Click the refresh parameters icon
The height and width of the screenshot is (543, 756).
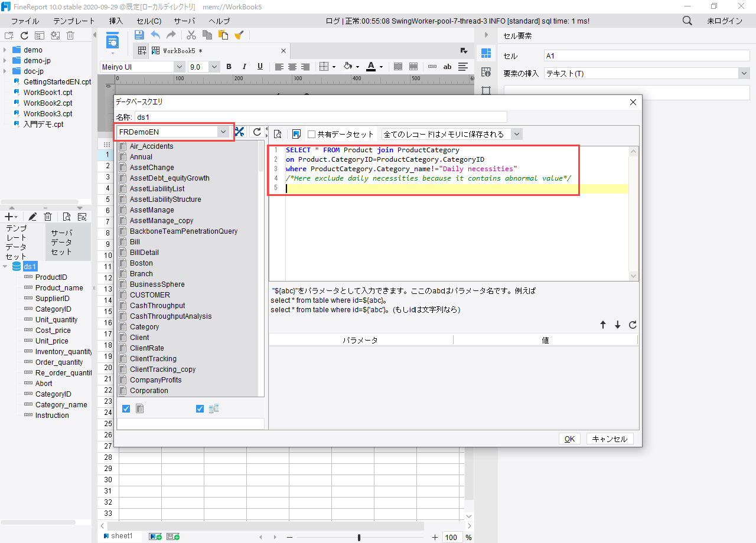(633, 325)
